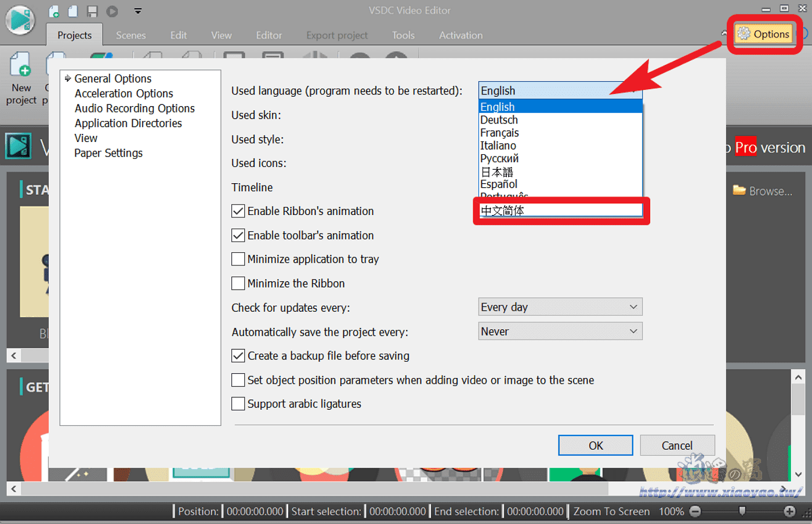Select General Options in the tree

click(x=113, y=78)
